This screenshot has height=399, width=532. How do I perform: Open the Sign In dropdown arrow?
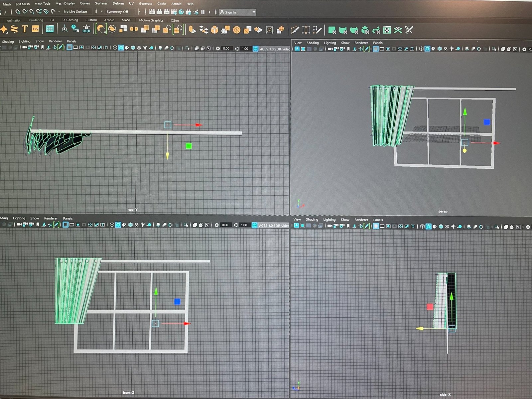254,12
